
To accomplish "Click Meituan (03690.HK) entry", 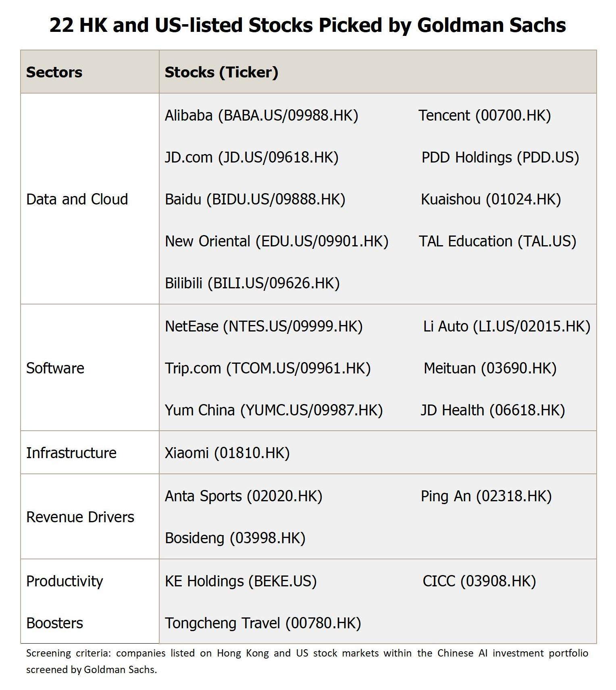I will tap(490, 369).
